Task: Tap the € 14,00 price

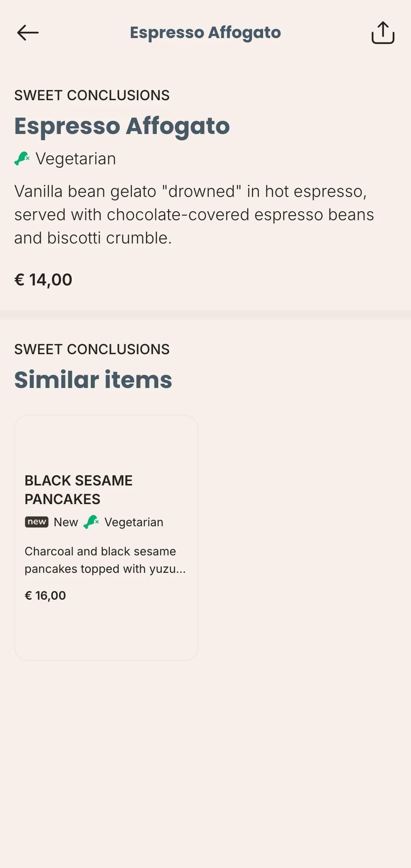Action: tap(43, 280)
